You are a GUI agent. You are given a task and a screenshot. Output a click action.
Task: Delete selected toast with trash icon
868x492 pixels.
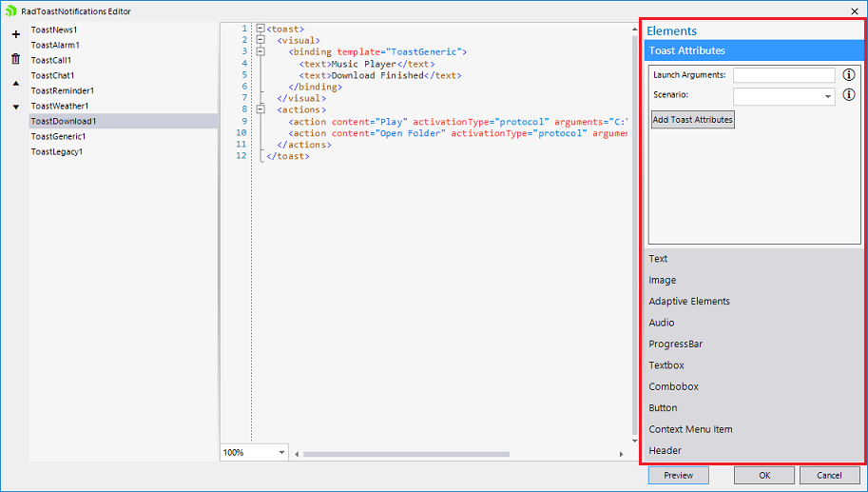[x=15, y=59]
